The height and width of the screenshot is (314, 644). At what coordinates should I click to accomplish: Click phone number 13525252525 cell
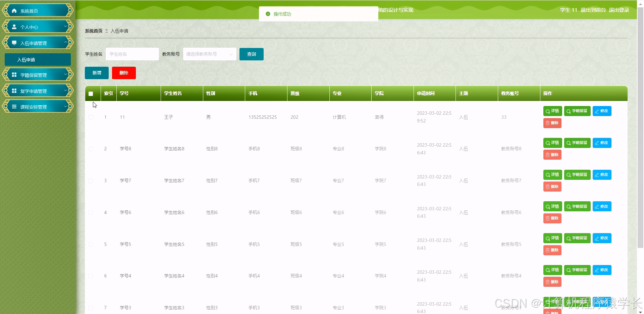coord(263,117)
